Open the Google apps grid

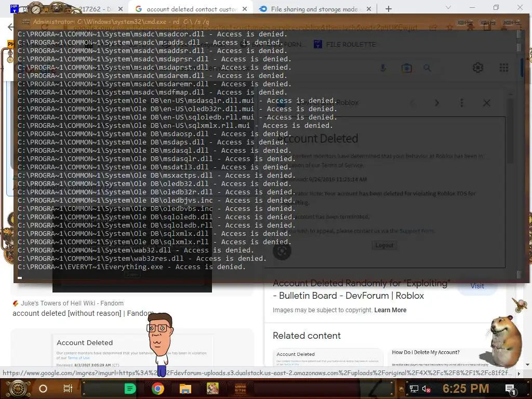tap(504, 68)
